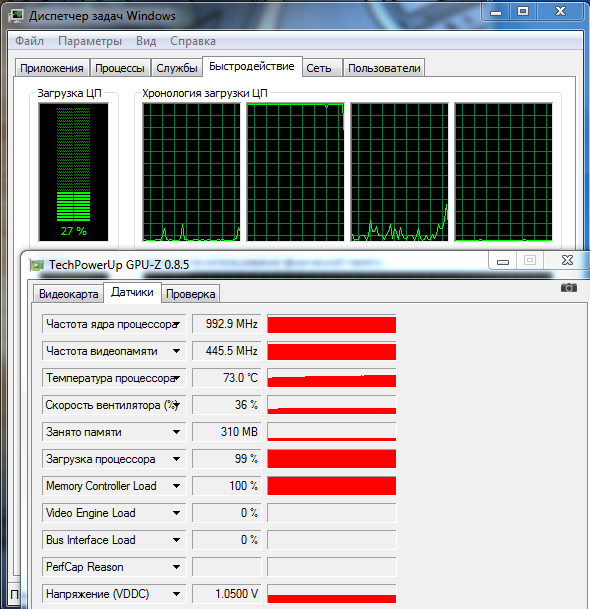Image resolution: width=590 pixels, height=609 pixels.
Task: Expand the Загрузка процессора dropdown
Action: (x=176, y=459)
